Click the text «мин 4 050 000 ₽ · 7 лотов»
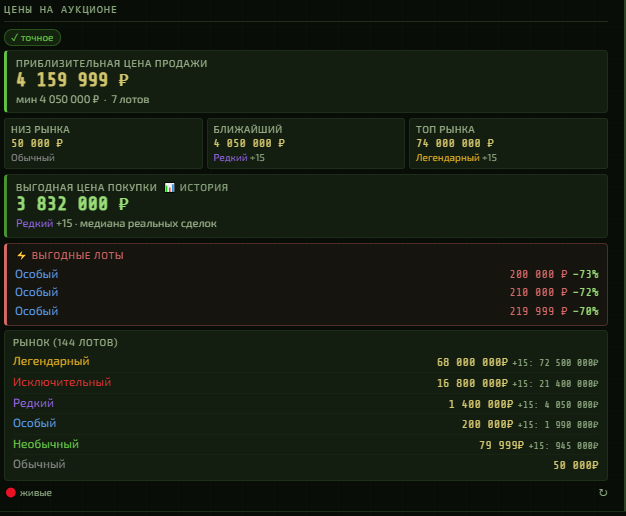 tap(83, 99)
